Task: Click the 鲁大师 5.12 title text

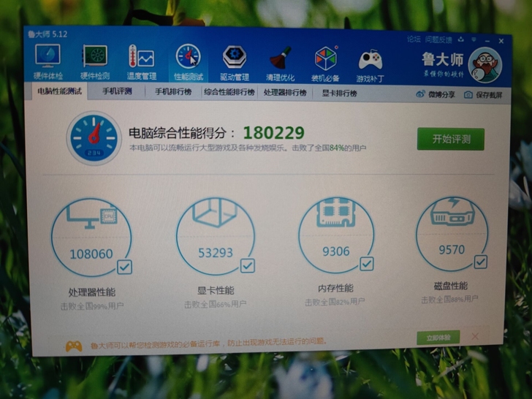Action: click(x=47, y=34)
